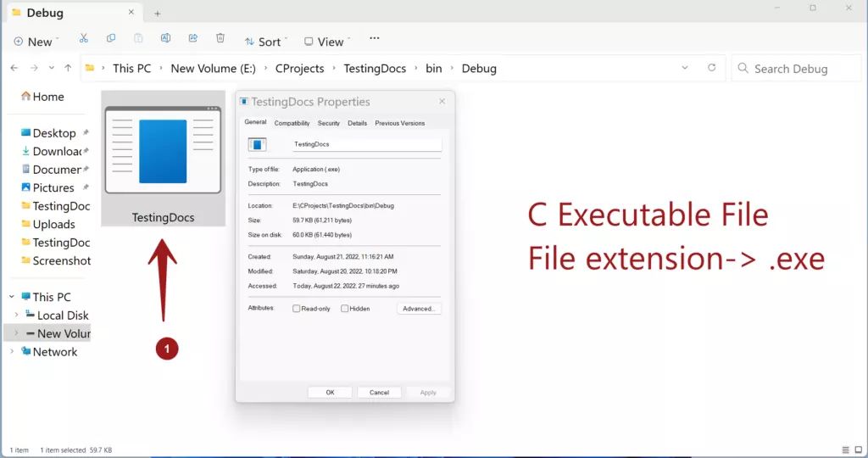The width and height of the screenshot is (868, 458).
Task: Open the Sort dropdown menu
Action: tap(265, 42)
